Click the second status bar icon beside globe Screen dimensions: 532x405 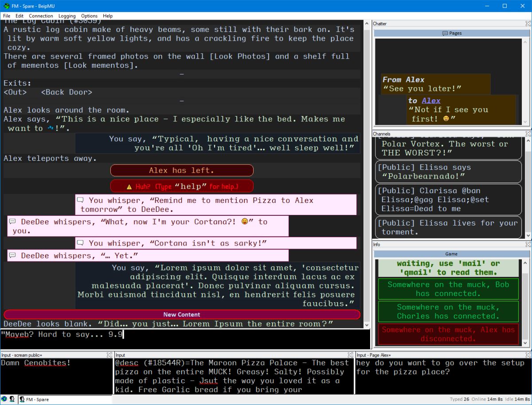[x=12, y=400]
